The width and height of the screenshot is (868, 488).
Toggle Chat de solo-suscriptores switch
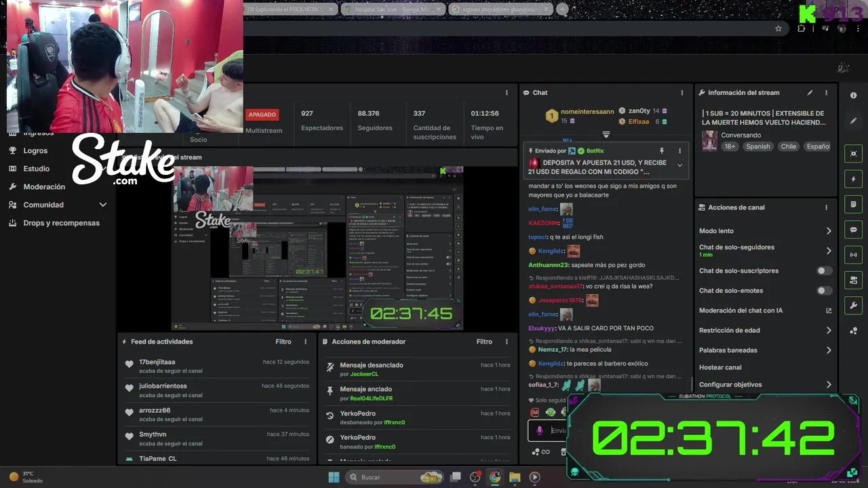[824, 270]
